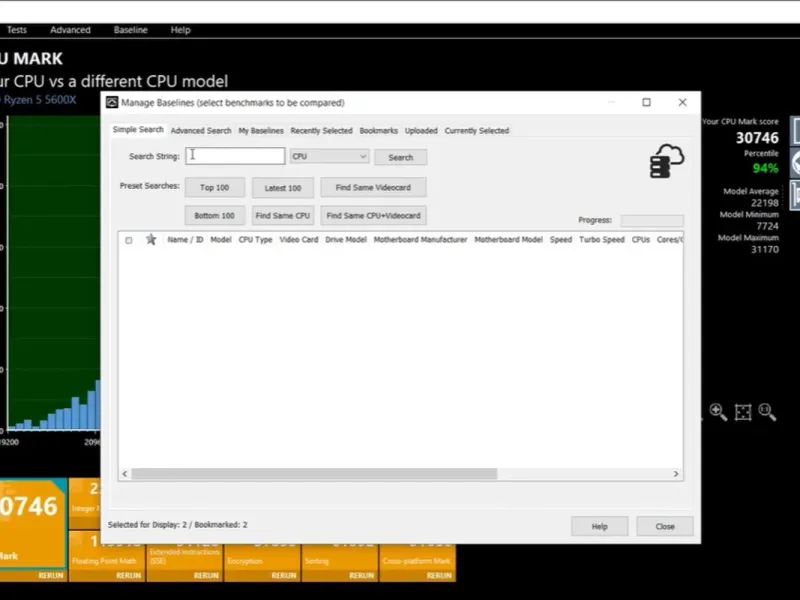Viewport: 800px width, 600px height.
Task: Open the Tests menu
Action: point(16,30)
